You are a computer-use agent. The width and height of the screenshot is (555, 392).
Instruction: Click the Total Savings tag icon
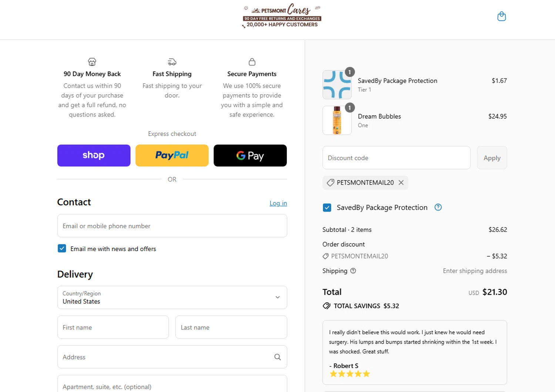(x=326, y=306)
